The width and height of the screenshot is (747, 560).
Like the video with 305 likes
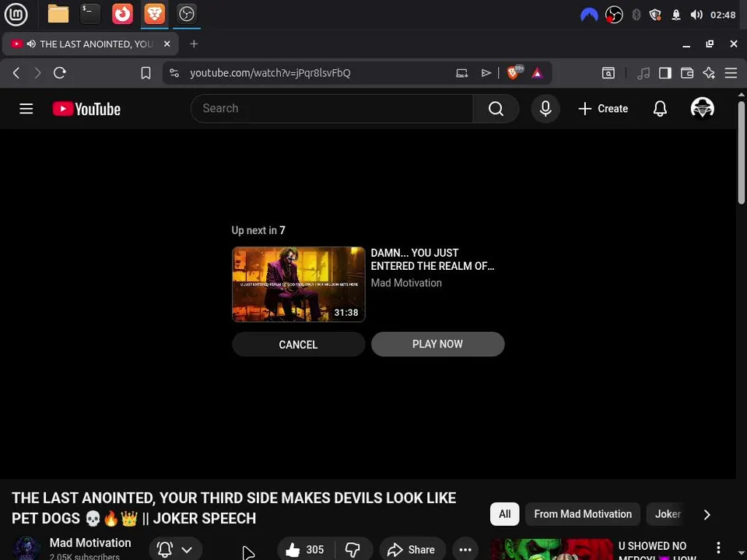[306, 550]
